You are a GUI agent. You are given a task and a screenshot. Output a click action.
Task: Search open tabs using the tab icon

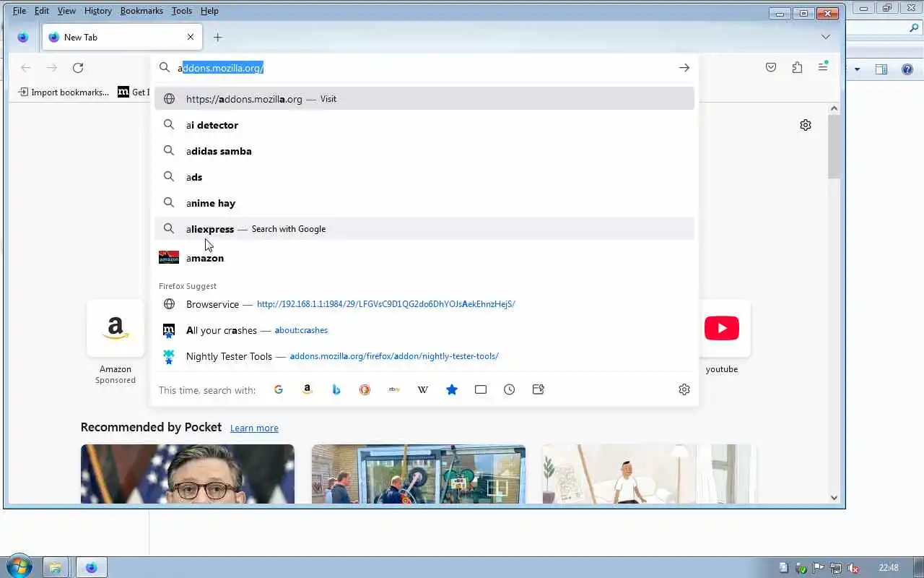481,389
